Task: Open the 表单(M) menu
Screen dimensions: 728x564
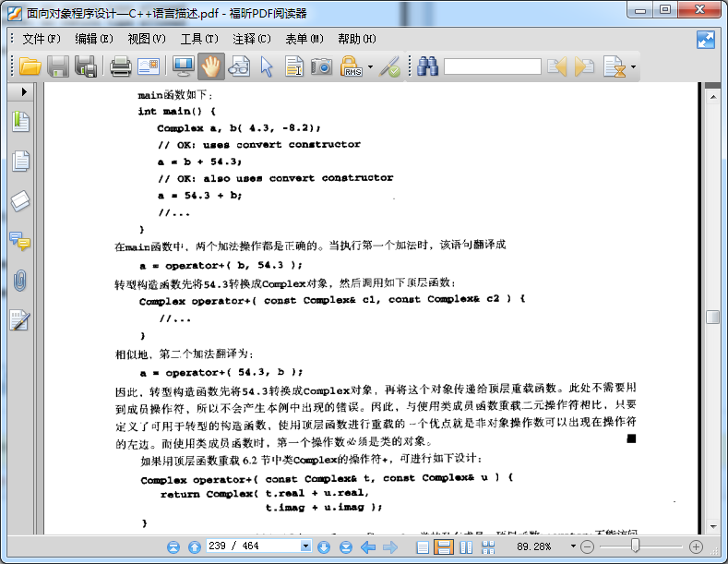Action: tap(304, 39)
